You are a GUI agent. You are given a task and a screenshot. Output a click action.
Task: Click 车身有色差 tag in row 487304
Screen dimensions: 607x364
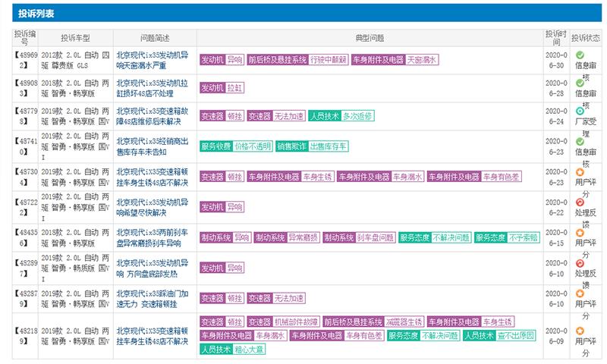click(x=475, y=177)
